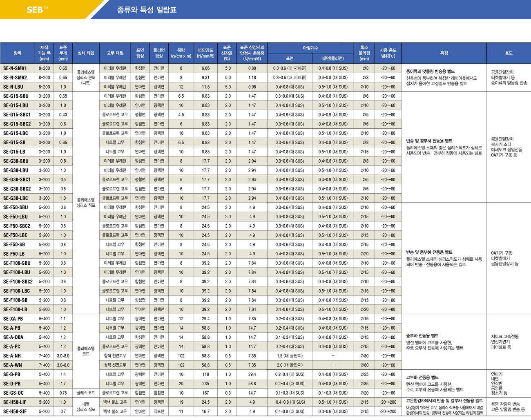Click the SE-F50-LB row label
531x420 pixels.
(14, 254)
